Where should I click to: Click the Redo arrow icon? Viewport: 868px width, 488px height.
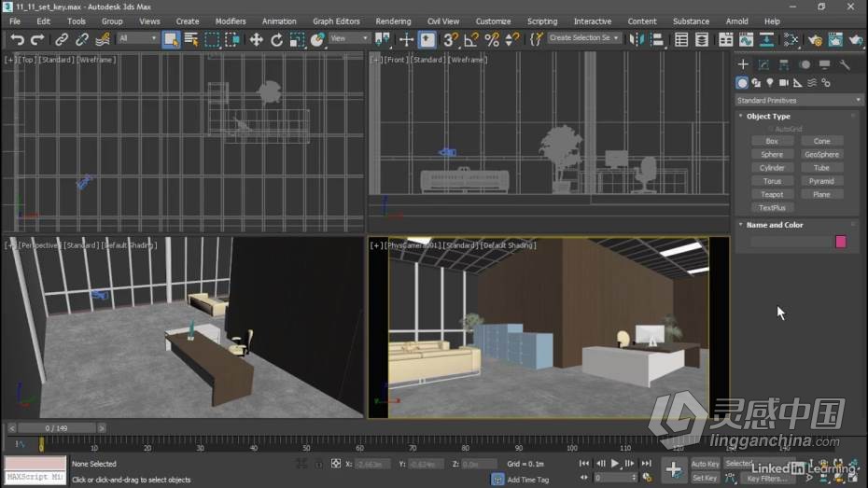[37, 39]
